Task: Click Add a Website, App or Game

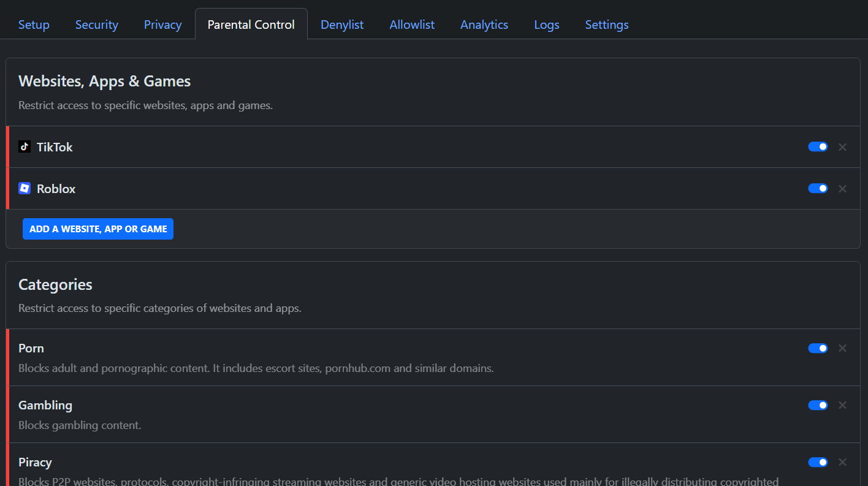Action: click(98, 229)
